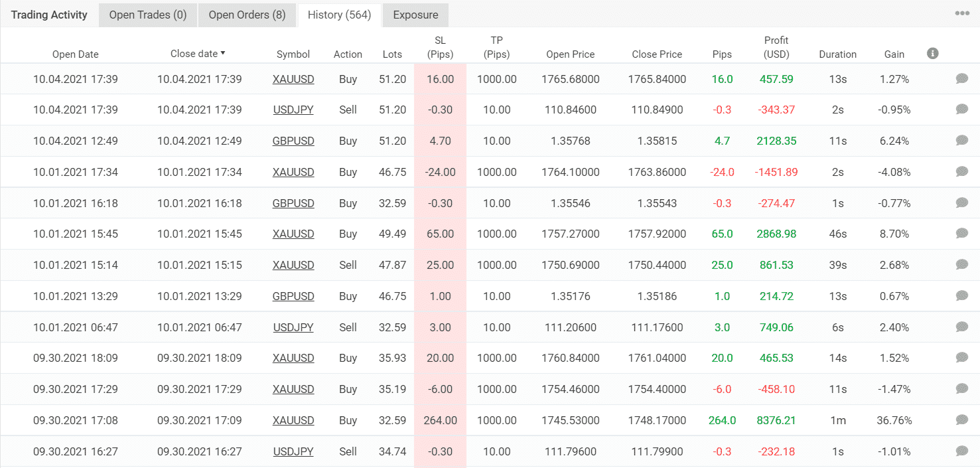Click the 8376.21 profit value
This screenshot has width=980, height=468.
[x=776, y=420]
